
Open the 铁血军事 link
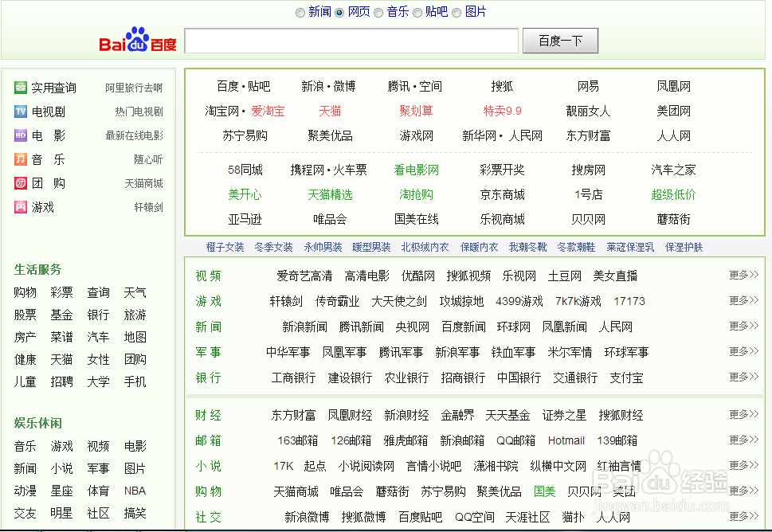[514, 352]
